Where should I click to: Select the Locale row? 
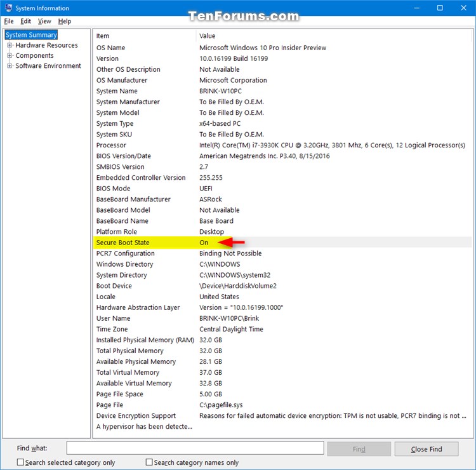click(x=282, y=297)
